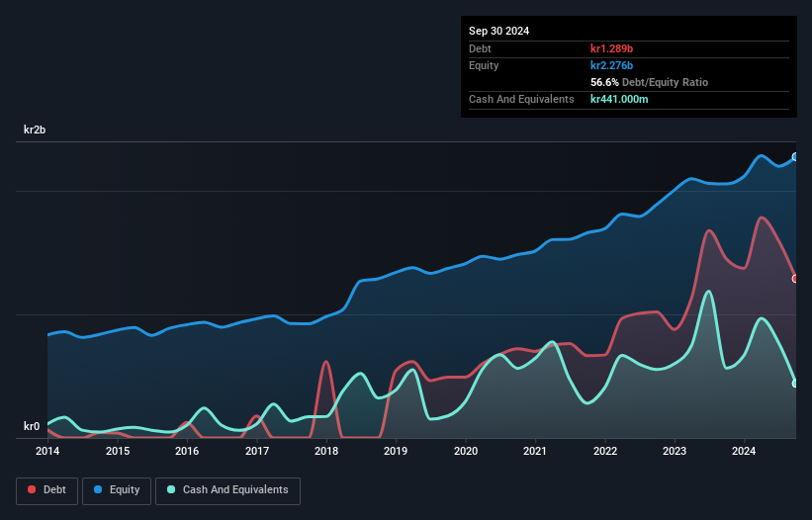Select the Equity endpoint marker on chart
The height and width of the screenshot is (520, 812).
pos(795,157)
